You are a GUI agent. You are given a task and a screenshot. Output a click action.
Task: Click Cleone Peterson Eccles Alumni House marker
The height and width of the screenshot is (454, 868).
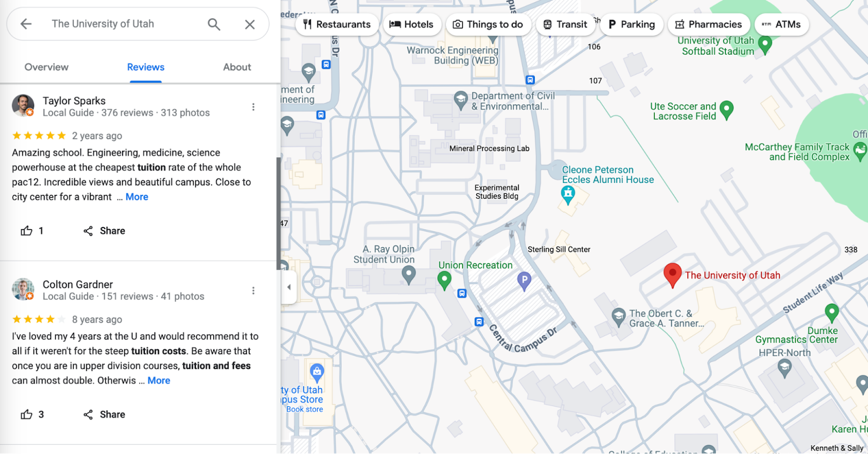pos(568,195)
